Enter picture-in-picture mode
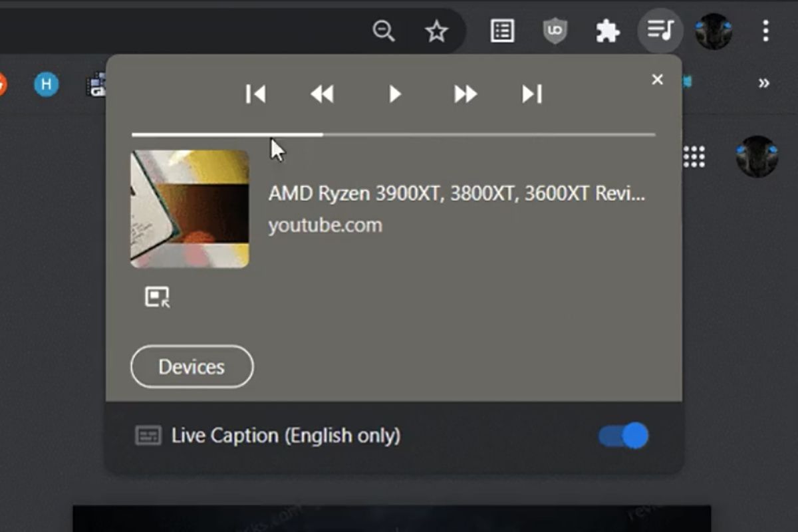 pyautogui.click(x=158, y=297)
